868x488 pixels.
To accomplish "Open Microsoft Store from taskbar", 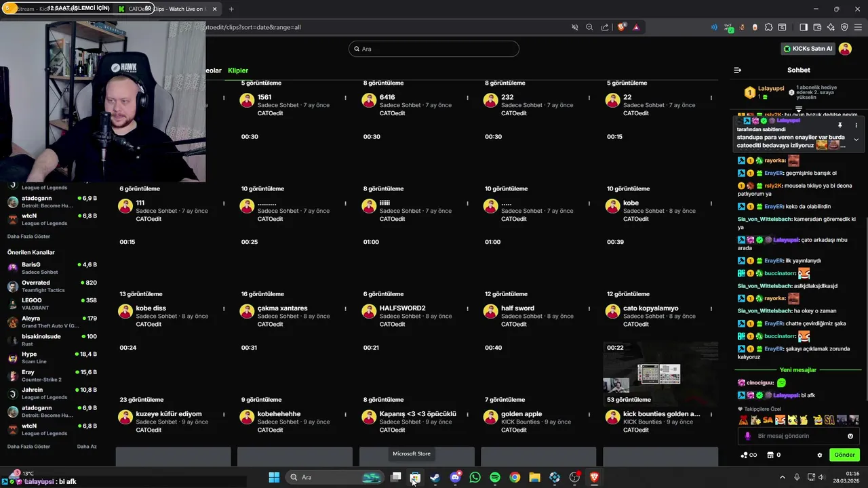I will [415, 477].
